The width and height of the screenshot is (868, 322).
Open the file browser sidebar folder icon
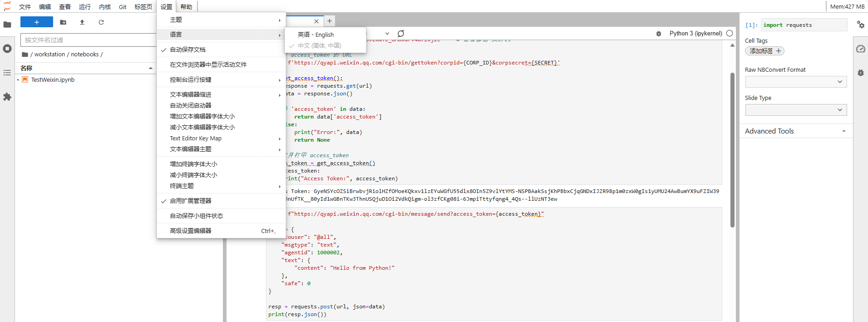[7, 25]
